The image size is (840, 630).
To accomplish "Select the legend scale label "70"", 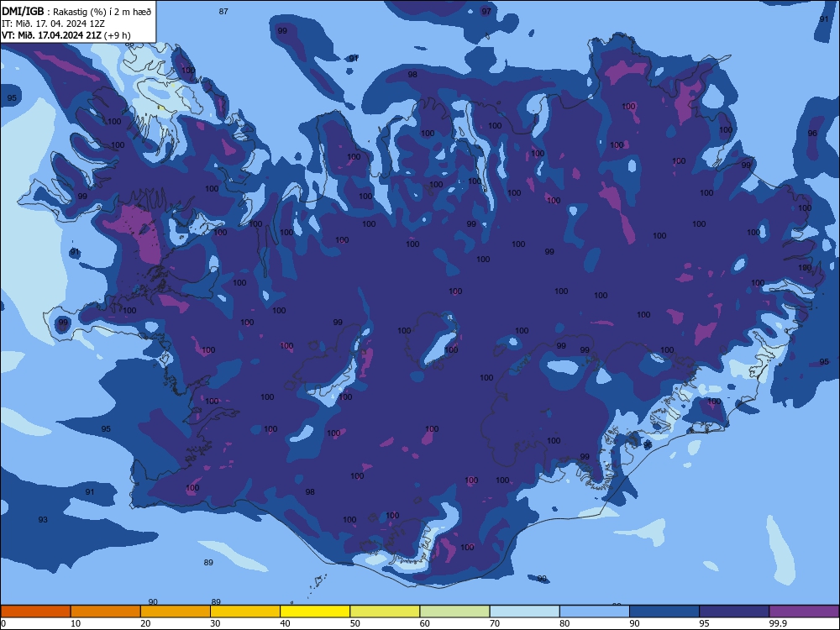I will 495,623.
